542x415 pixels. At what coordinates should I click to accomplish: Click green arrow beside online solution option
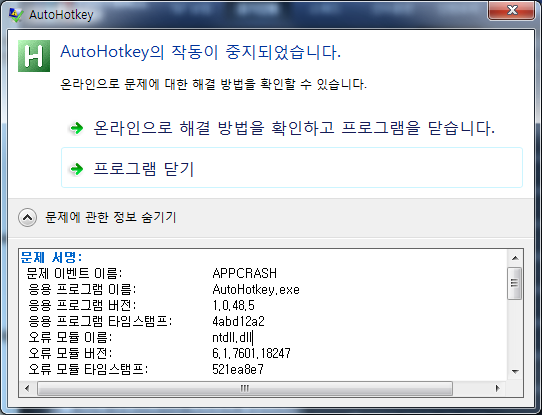point(76,128)
